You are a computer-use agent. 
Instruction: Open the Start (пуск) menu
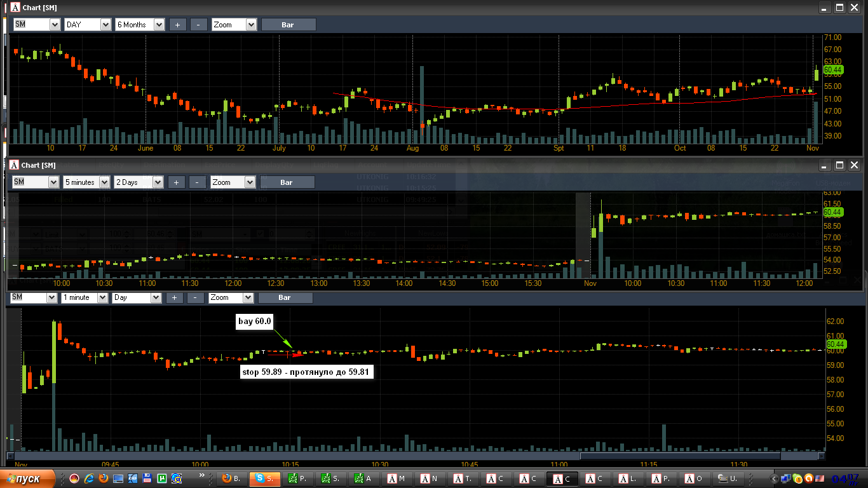point(28,478)
